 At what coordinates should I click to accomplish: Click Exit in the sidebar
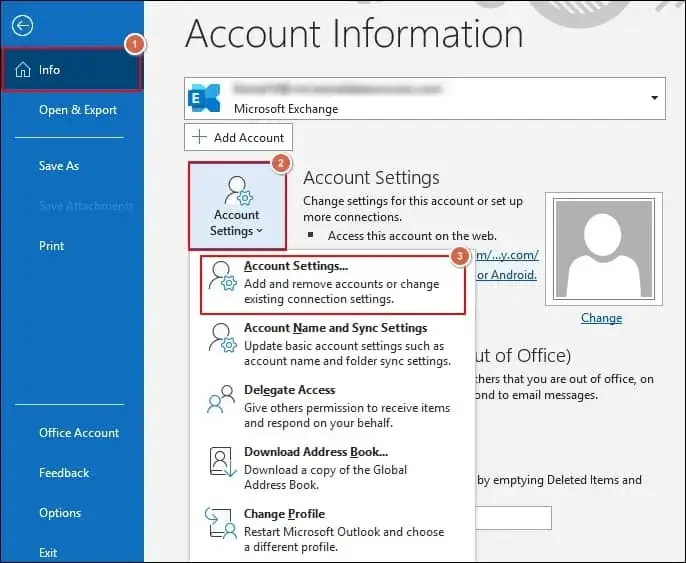tap(48, 553)
